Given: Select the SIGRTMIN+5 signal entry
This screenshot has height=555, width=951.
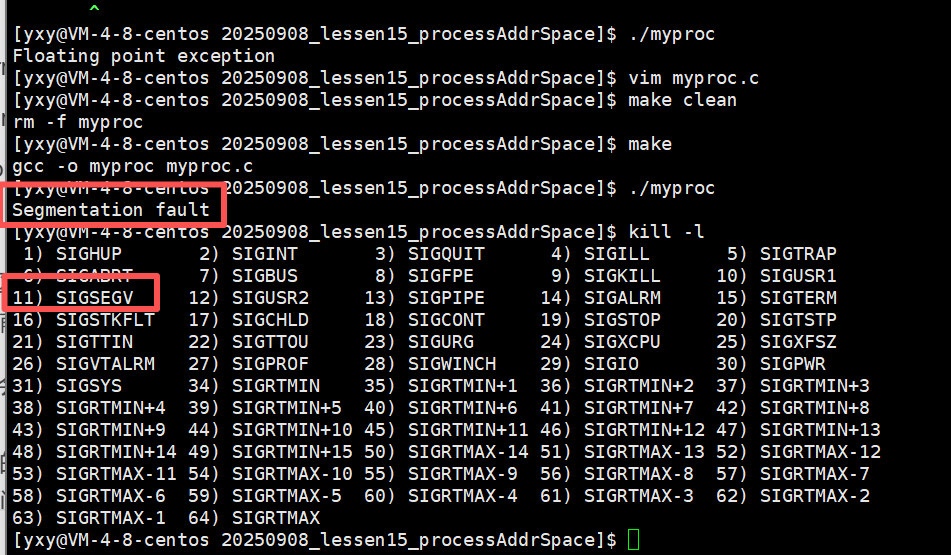Looking at the screenshot, I should [x=264, y=408].
